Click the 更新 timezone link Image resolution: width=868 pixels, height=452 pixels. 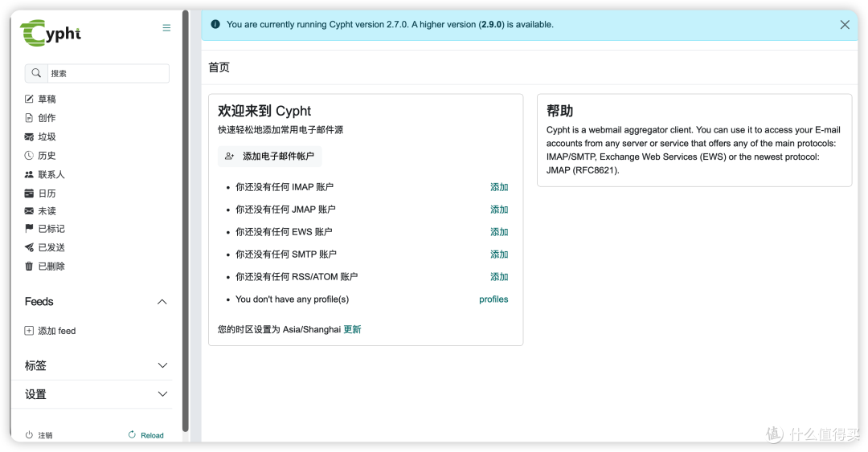[352, 329]
